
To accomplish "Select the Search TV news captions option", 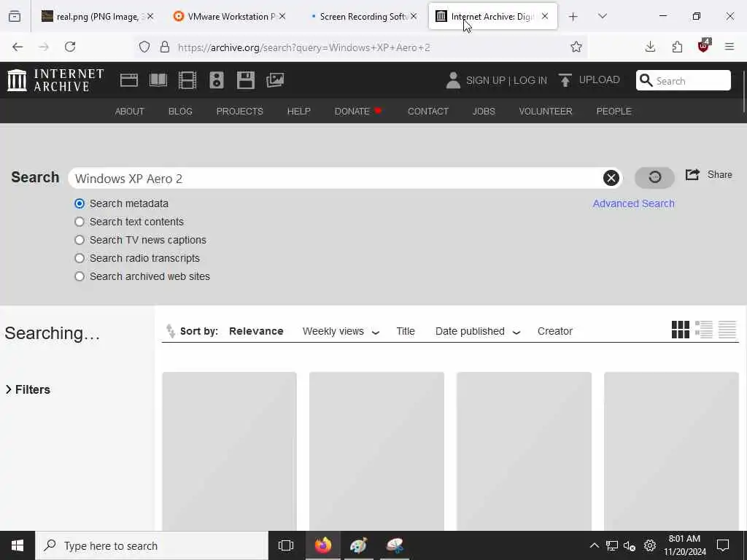I will pos(80,239).
